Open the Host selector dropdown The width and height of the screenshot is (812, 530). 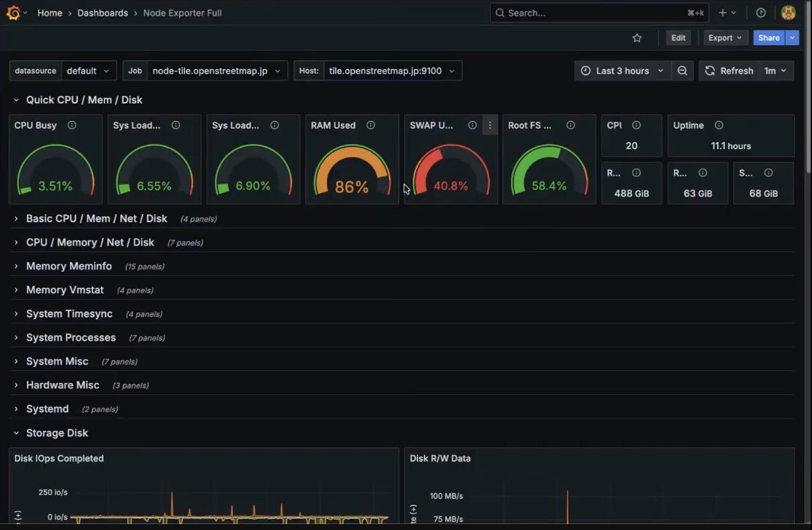tap(392, 71)
